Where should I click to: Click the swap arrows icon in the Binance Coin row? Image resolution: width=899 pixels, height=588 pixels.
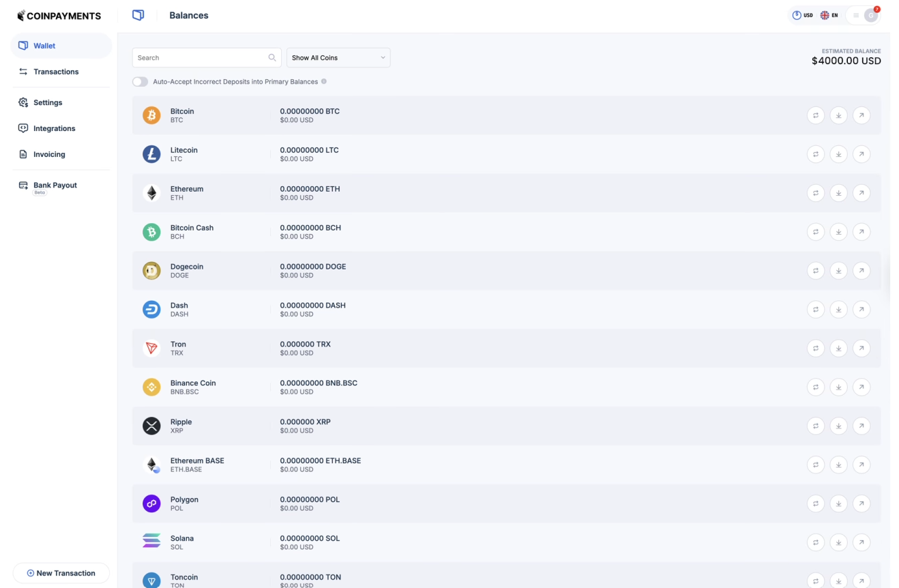[x=816, y=387]
